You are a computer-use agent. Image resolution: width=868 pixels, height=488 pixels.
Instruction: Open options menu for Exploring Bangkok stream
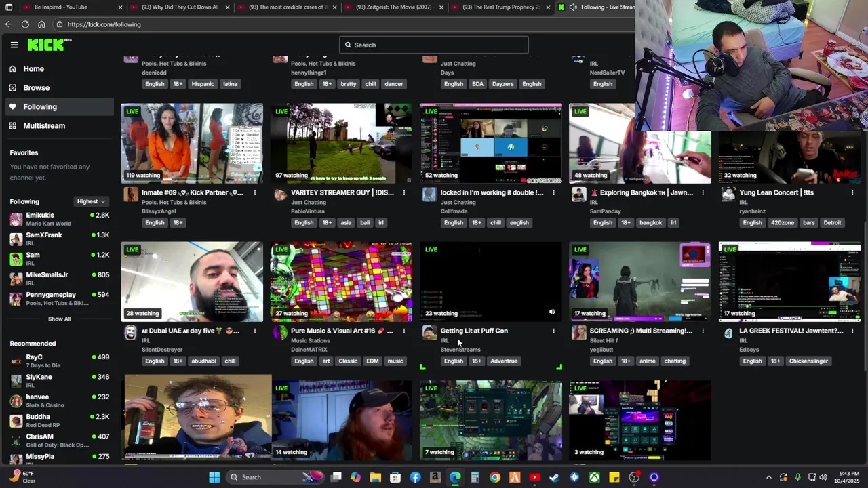coord(703,192)
